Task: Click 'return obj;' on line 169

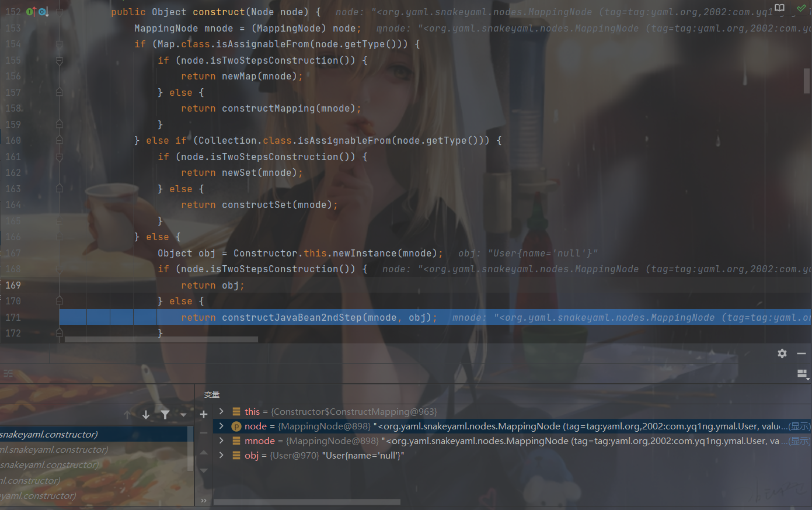Action: tap(212, 285)
